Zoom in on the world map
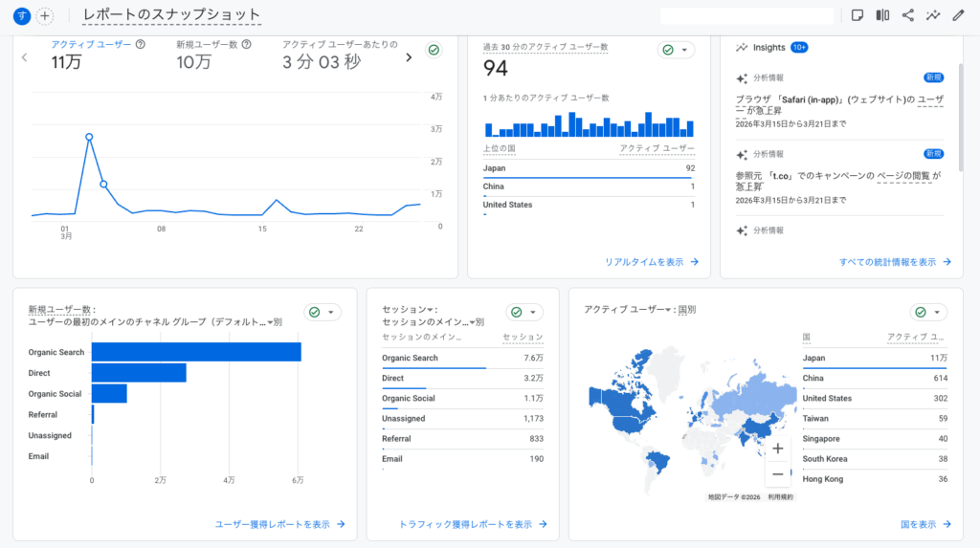The height and width of the screenshot is (548, 980). click(777, 449)
